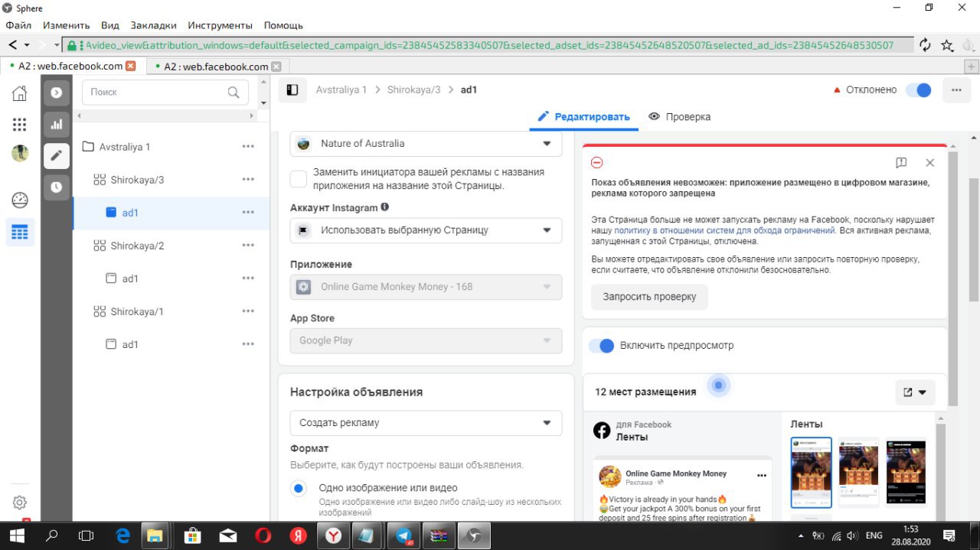The height and width of the screenshot is (550, 980).
Task: Open the home icon in Facebook sidebar
Action: (x=20, y=93)
